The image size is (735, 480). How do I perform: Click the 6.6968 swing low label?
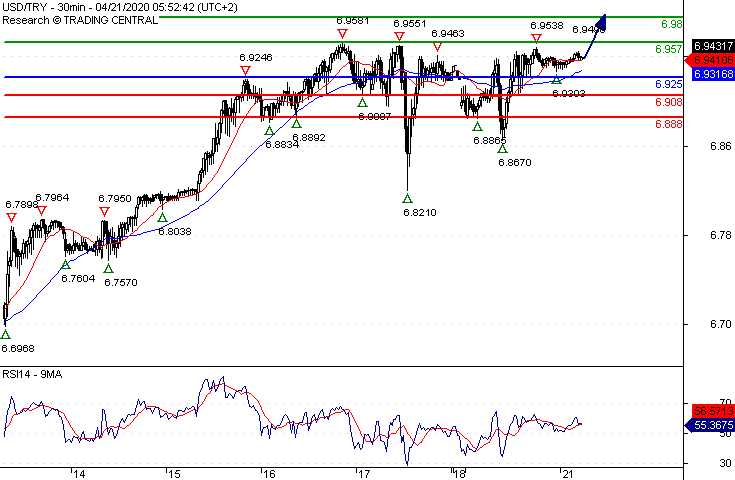pos(18,349)
